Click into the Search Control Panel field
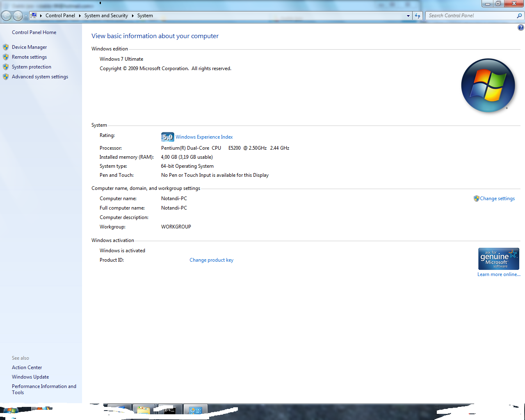Viewport: 525px width, 420px height. point(471,16)
